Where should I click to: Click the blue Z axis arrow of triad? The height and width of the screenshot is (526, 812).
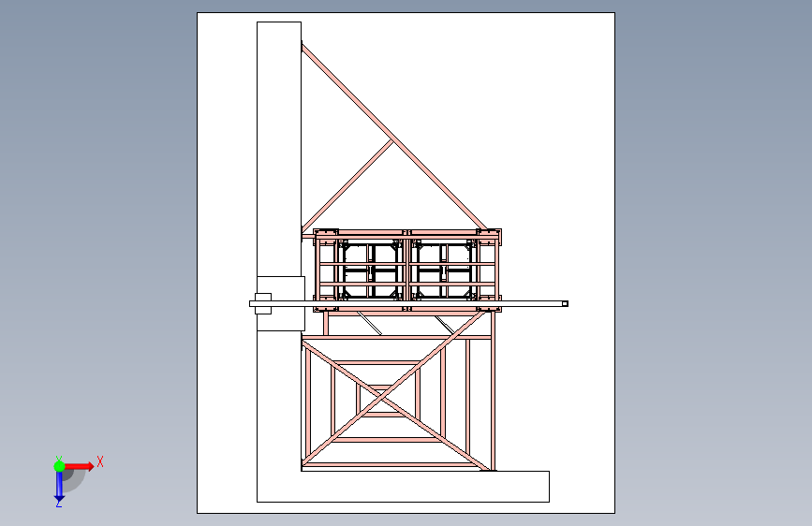point(59,486)
